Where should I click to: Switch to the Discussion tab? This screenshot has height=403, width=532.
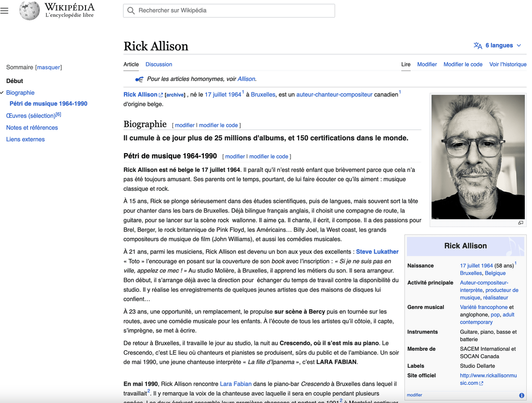pyautogui.click(x=159, y=64)
